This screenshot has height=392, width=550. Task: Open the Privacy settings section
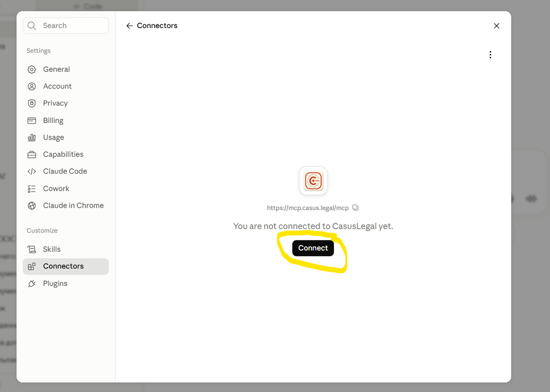[x=66, y=103]
